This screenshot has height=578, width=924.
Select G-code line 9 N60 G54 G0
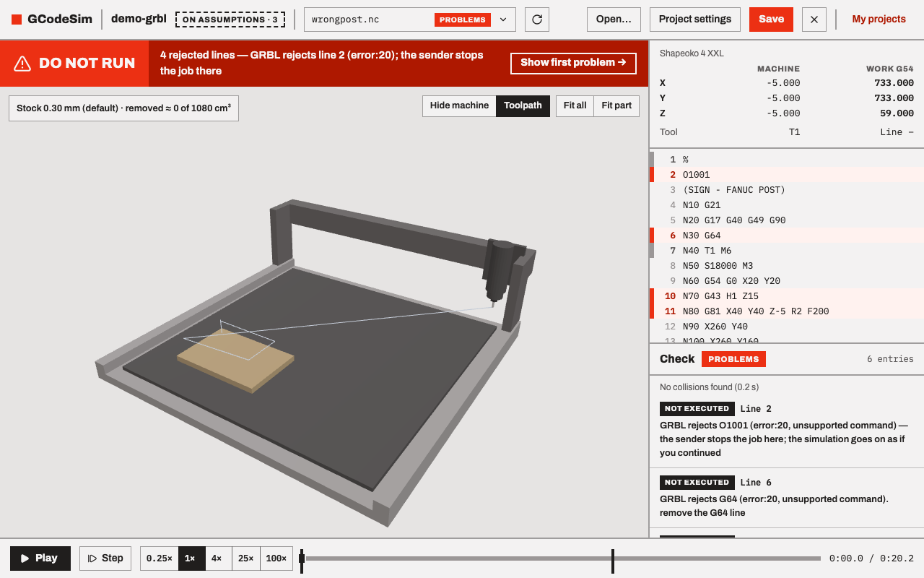click(787, 280)
